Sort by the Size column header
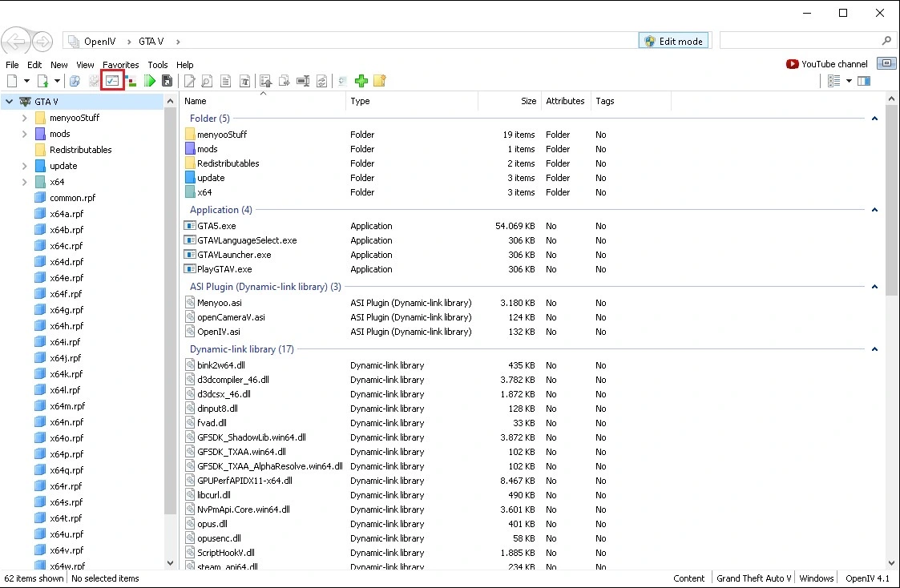Screen dimensions: 900x588 (510, 101)
